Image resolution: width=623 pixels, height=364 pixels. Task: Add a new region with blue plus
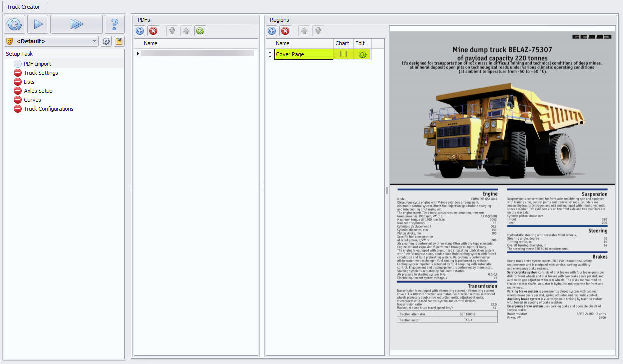tap(272, 31)
